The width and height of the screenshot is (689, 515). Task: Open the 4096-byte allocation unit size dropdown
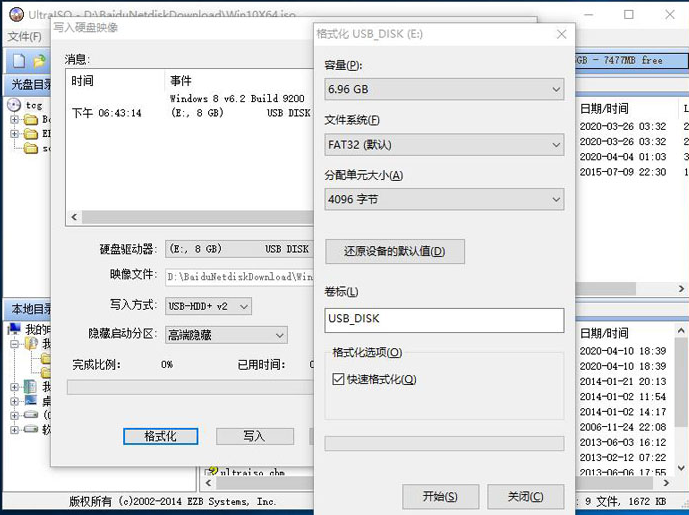coord(444,200)
